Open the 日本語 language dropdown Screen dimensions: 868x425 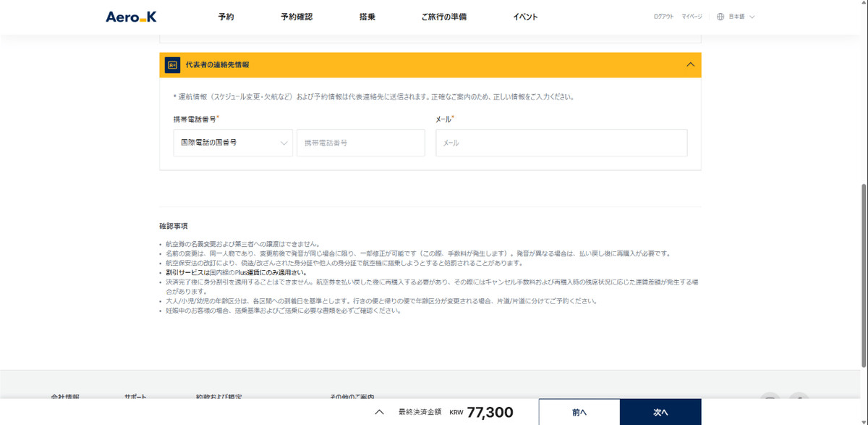click(741, 17)
